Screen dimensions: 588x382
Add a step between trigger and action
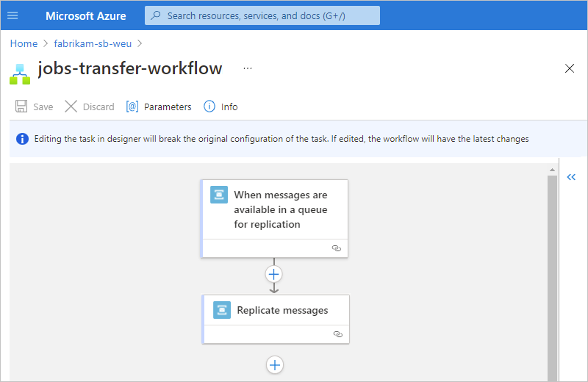point(274,274)
